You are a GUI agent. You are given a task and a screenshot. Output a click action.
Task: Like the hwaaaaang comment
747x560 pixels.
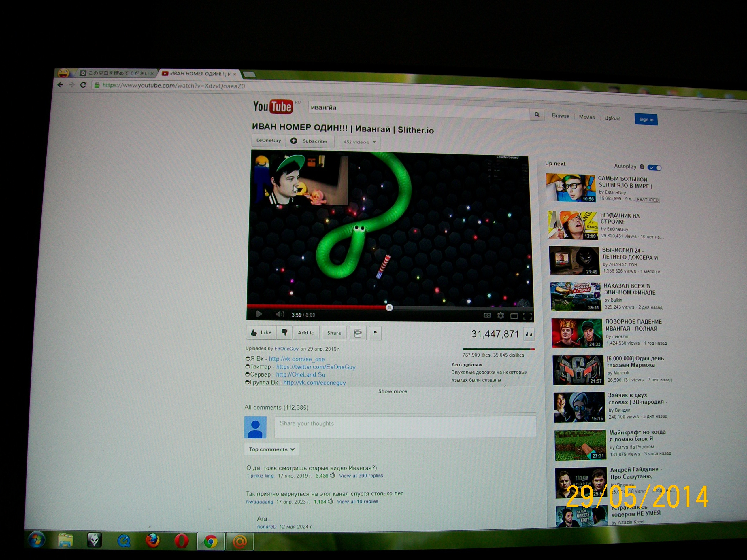tap(330, 501)
